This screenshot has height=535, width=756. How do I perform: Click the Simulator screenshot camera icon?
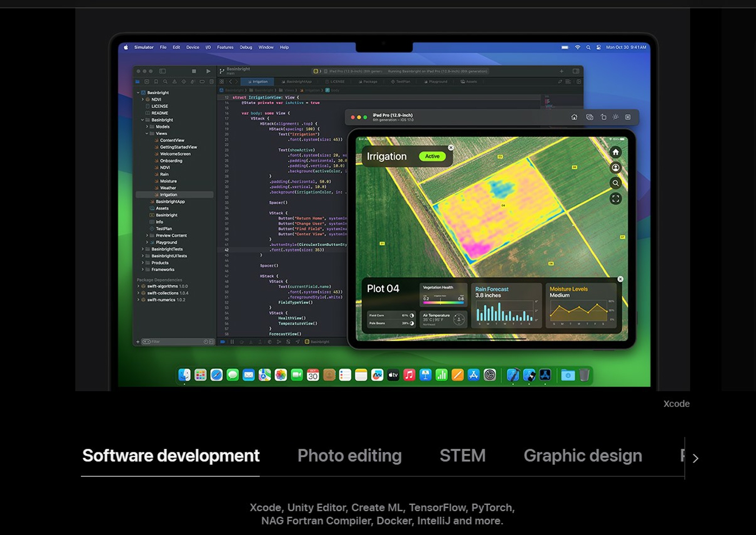589,117
